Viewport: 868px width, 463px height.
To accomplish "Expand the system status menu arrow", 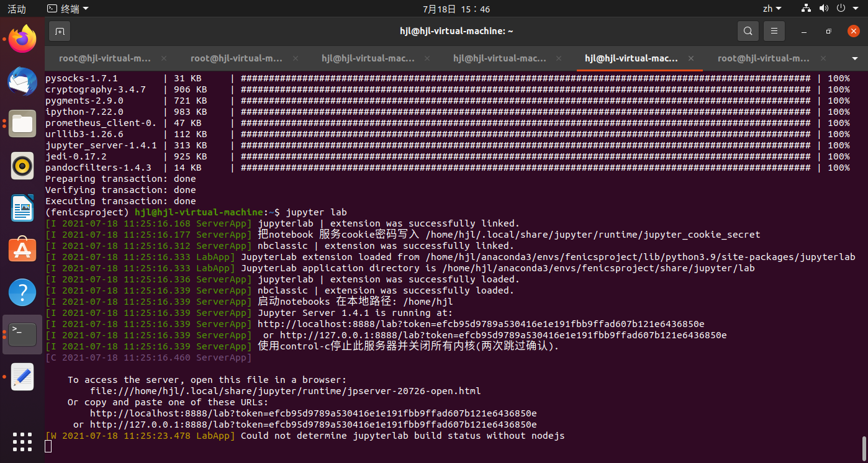I will (856, 9).
